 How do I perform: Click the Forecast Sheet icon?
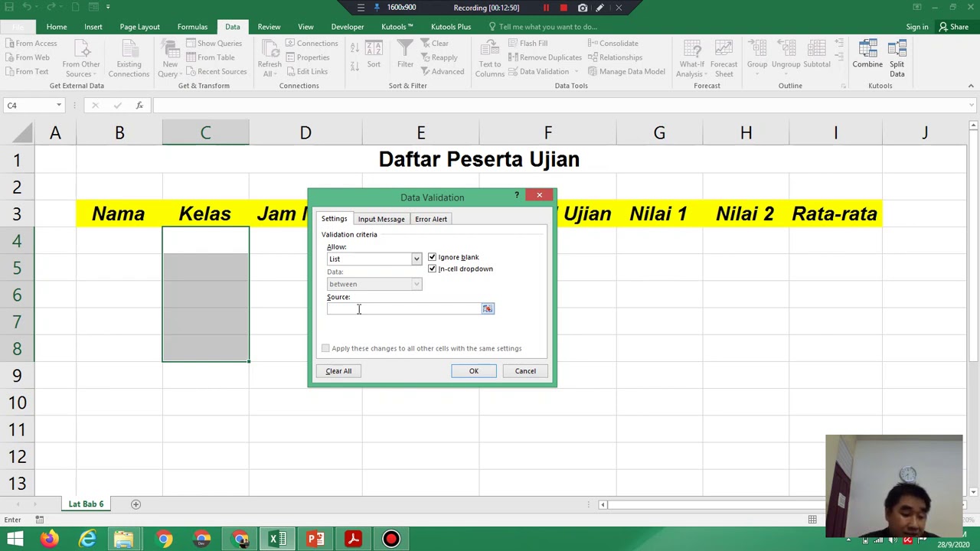click(724, 47)
